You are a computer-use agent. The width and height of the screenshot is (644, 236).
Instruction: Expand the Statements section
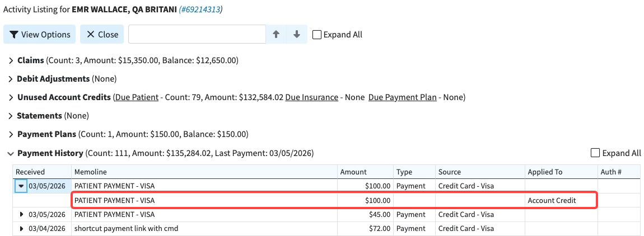coord(11,116)
